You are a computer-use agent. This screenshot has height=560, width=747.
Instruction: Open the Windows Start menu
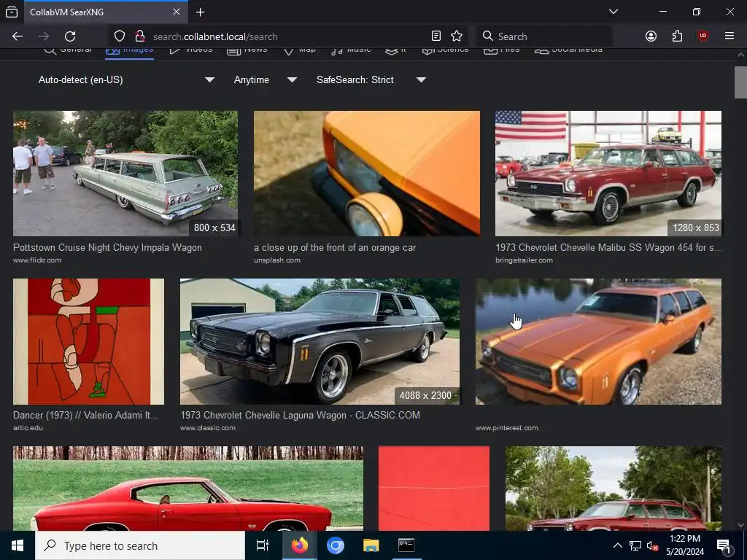18,545
